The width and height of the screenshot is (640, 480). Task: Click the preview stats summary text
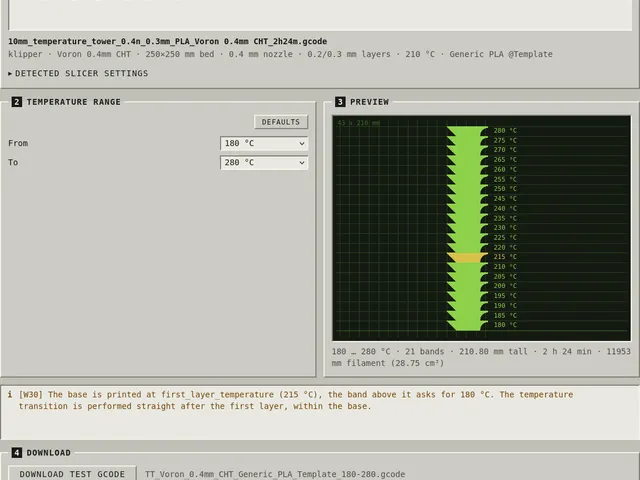481,357
